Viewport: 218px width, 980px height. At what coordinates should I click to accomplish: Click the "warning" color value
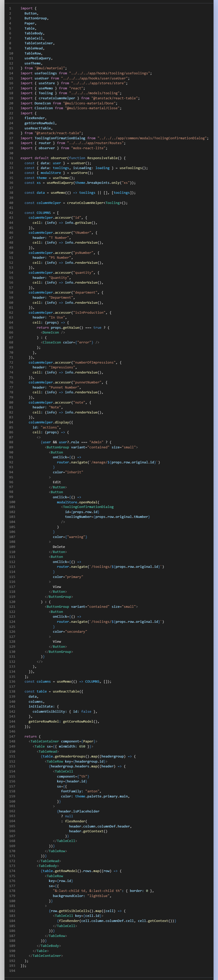[x=76, y=537]
